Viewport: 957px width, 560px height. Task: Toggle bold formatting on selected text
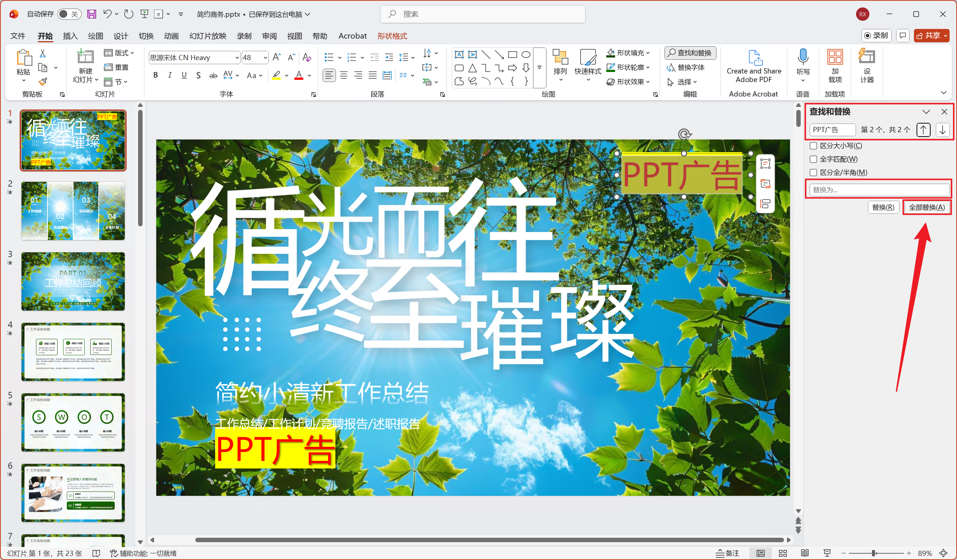tap(155, 75)
